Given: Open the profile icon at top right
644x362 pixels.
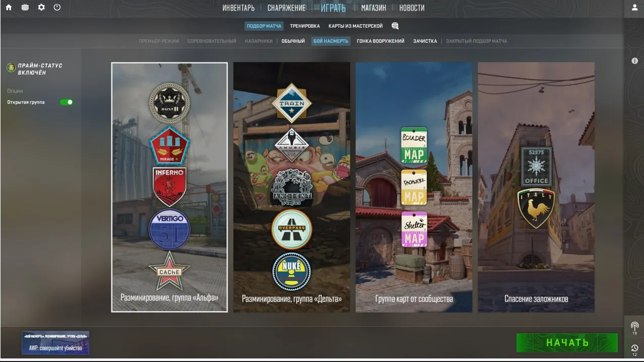Looking at the screenshot, I should point(634,8).
